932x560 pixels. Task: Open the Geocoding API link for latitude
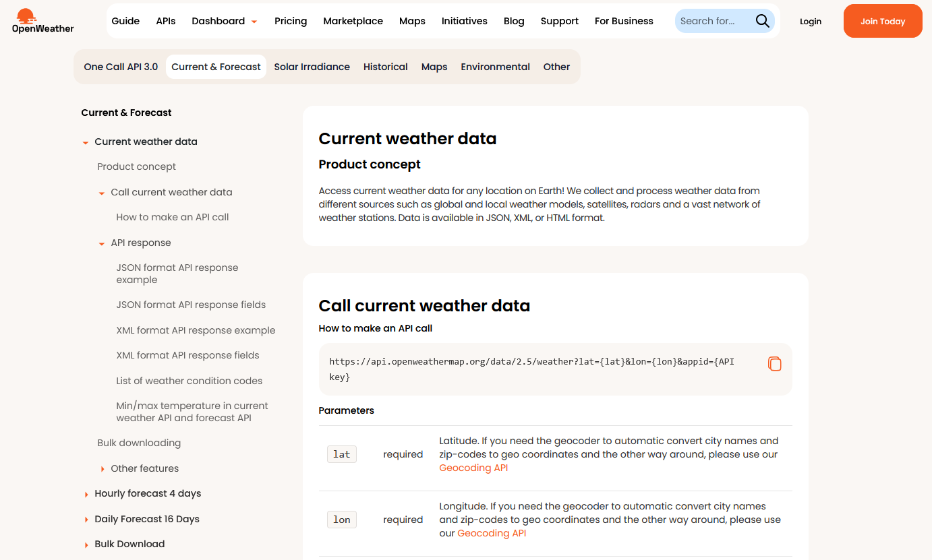(473, 468)
